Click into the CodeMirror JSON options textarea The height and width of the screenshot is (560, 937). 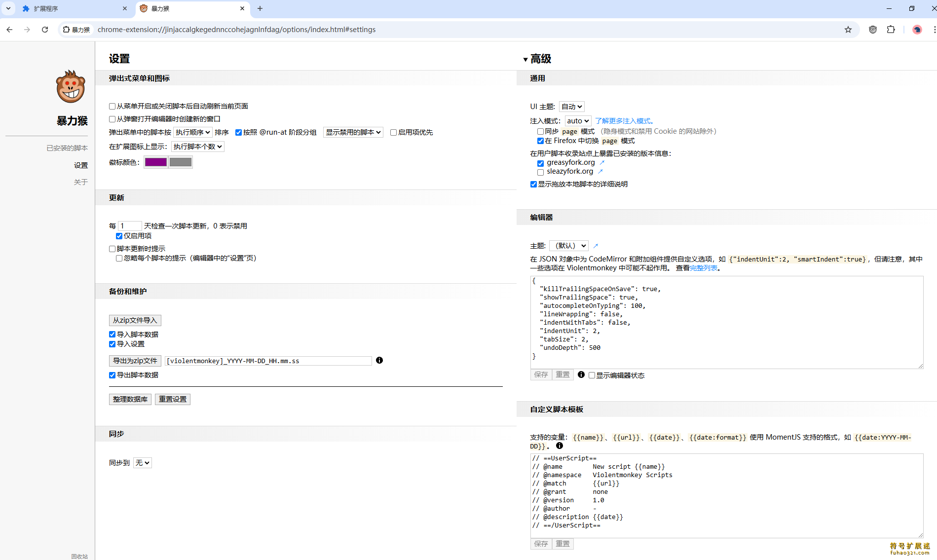pyautogui.click(x=727, y=322)
